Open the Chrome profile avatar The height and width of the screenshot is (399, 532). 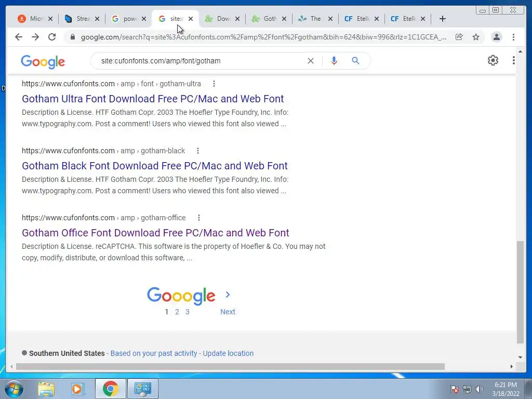[x=496, y=37]
